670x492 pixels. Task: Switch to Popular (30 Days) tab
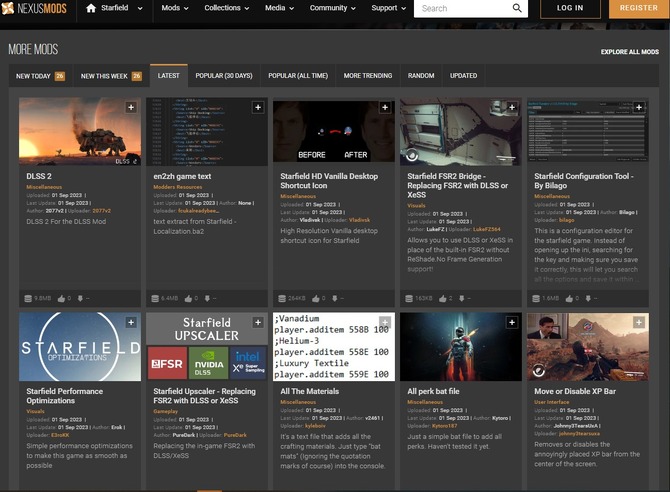(x=224, y=76)
